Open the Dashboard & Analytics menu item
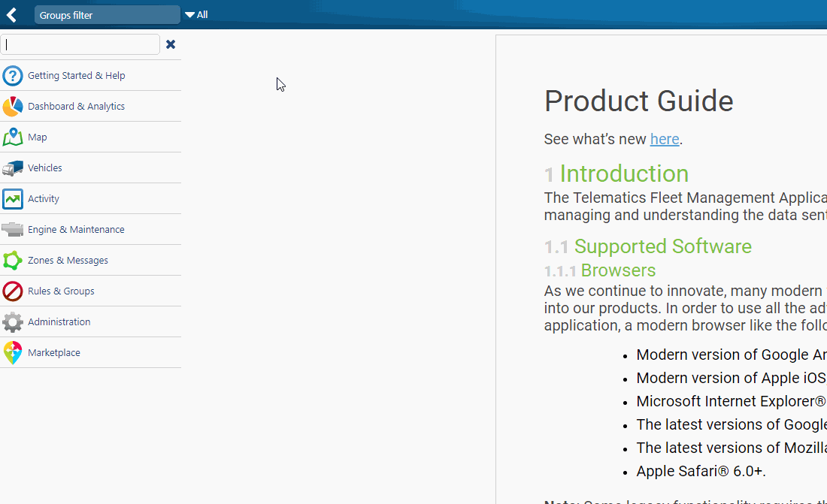The image size is (827, 504). (76, 107)
